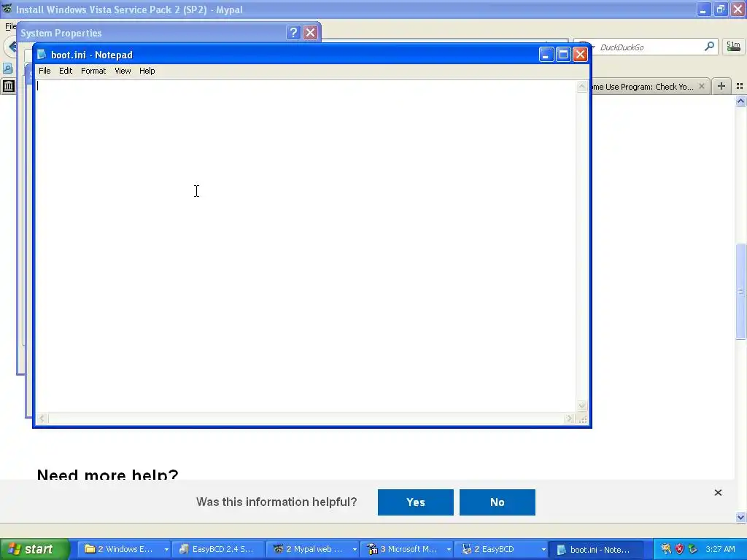Open the View menu in Notepad

click(123, 71)
